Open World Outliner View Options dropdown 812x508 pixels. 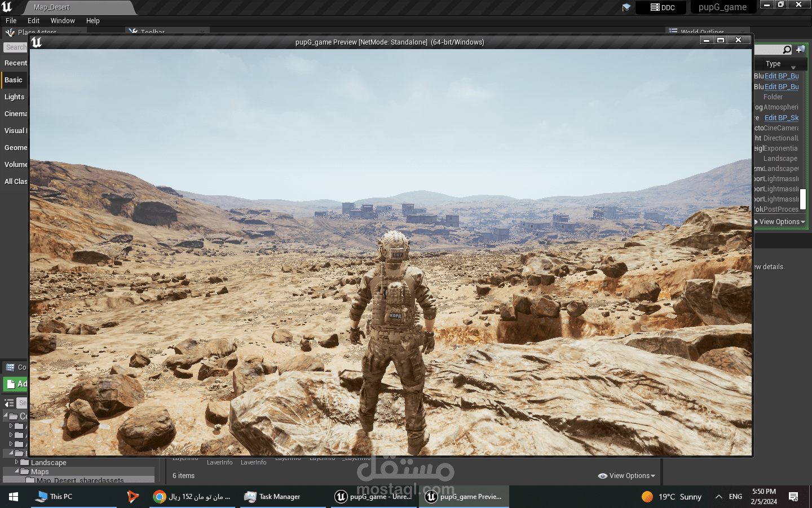[x=780, y=222]
